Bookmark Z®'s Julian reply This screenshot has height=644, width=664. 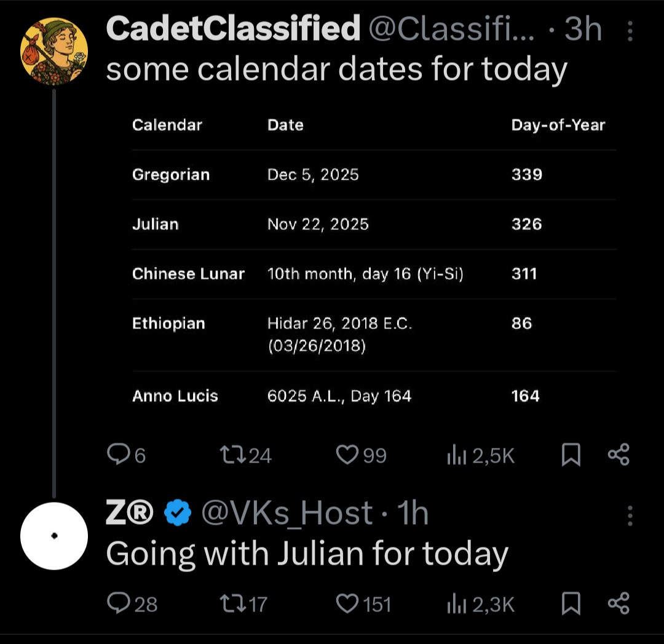[571, 603]
